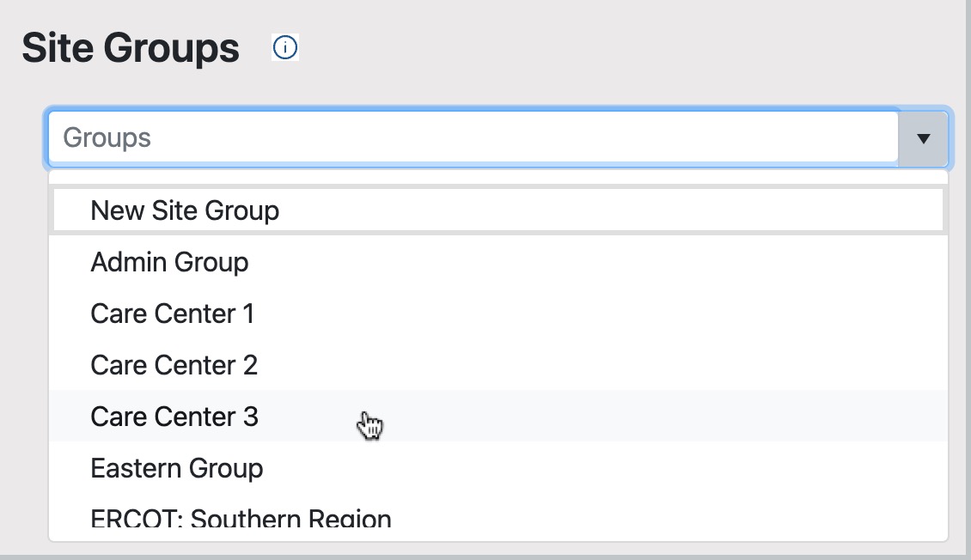Click the info icon beside Site Groups
This screenshot has width=971, height=560.
[x=285, y=47]
